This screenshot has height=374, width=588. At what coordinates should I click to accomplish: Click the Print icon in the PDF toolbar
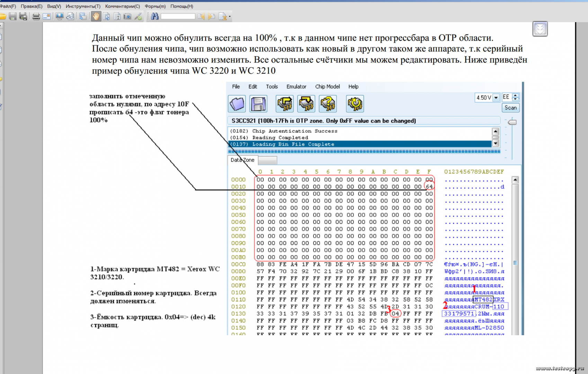point(36,16)
